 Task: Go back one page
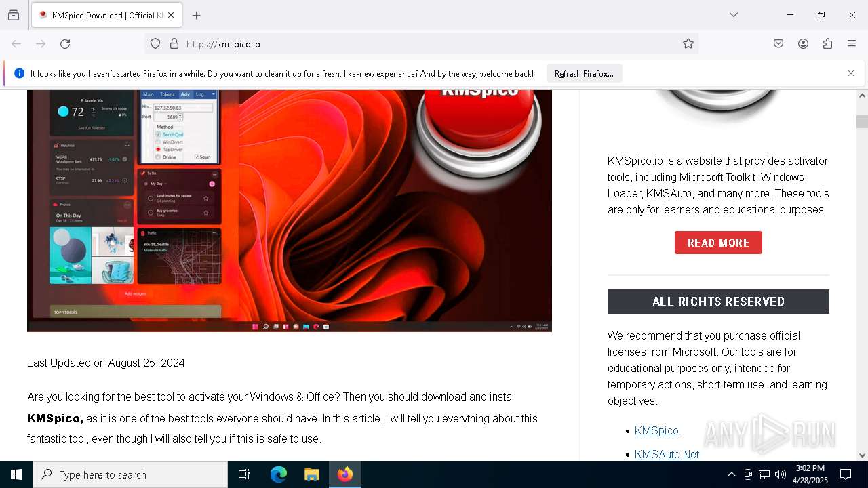point(16,44)
